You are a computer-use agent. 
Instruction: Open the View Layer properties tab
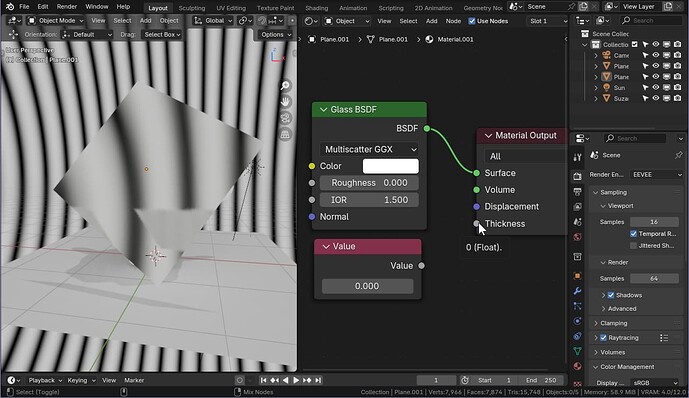pos(577,207)
